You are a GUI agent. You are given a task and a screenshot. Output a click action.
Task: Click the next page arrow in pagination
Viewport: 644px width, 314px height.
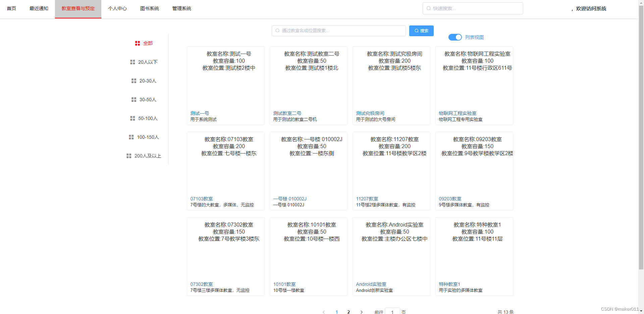click(x=362, y=312)
